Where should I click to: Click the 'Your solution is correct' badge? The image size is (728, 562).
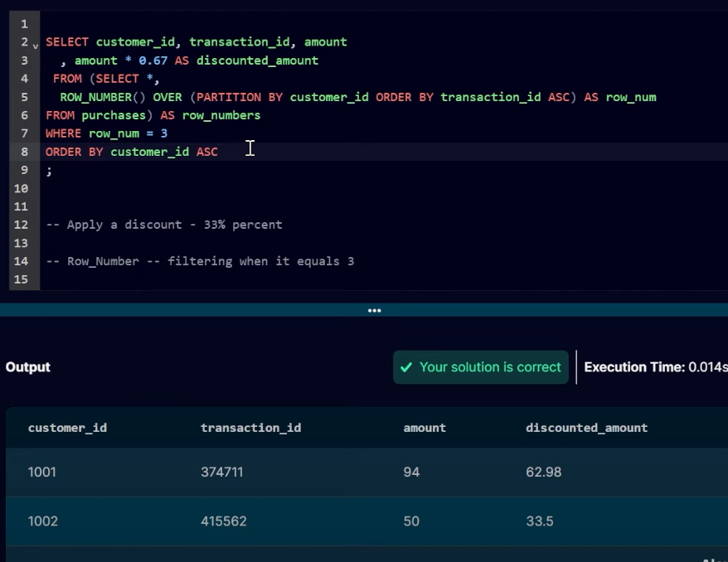(481, 367)
